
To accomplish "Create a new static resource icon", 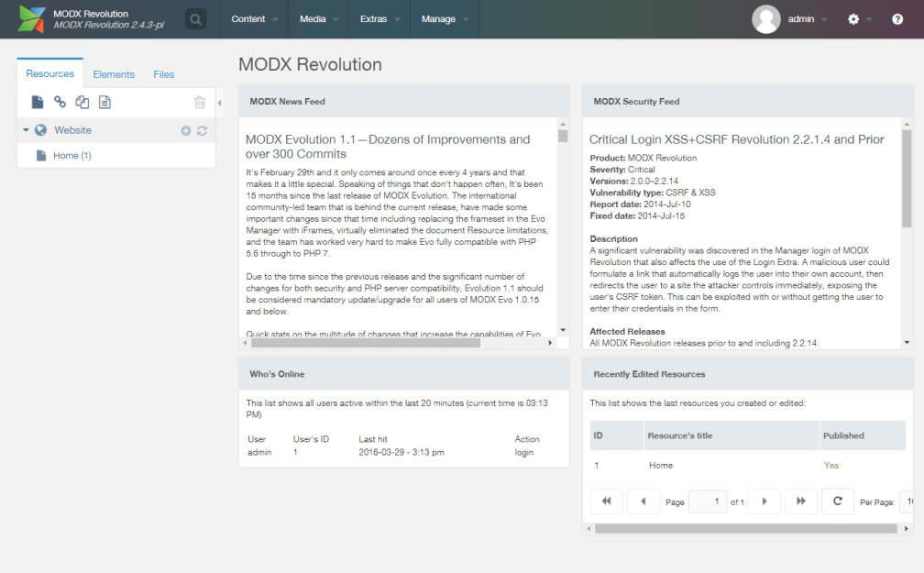I will point(104,102).
